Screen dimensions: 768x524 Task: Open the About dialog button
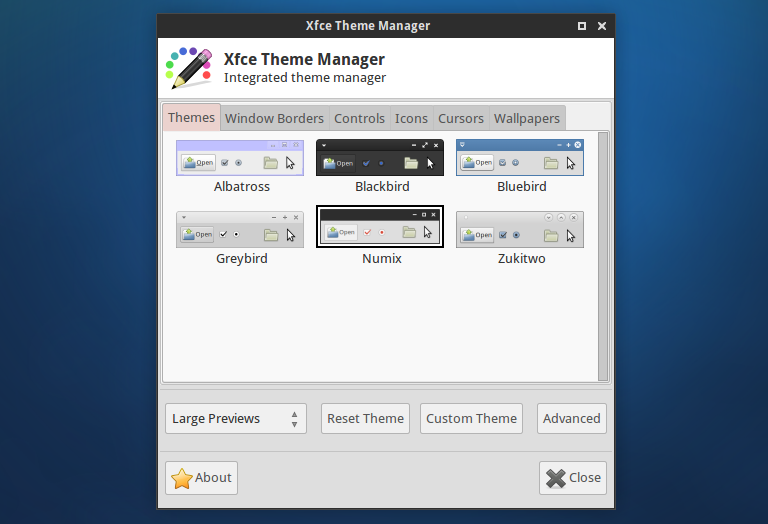(x=201, y=478)
